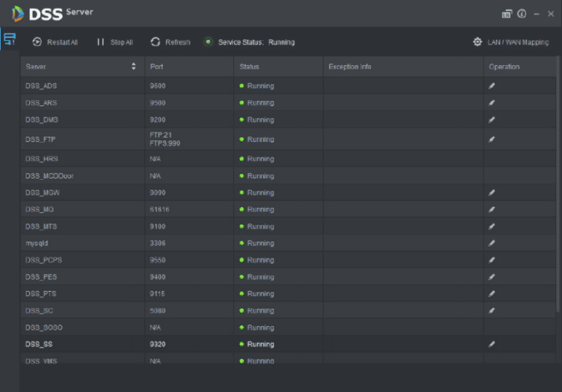Screen dimensions: 562x392
Task: Open LAN / WAN Mapping settings
Action: (511, 42)
